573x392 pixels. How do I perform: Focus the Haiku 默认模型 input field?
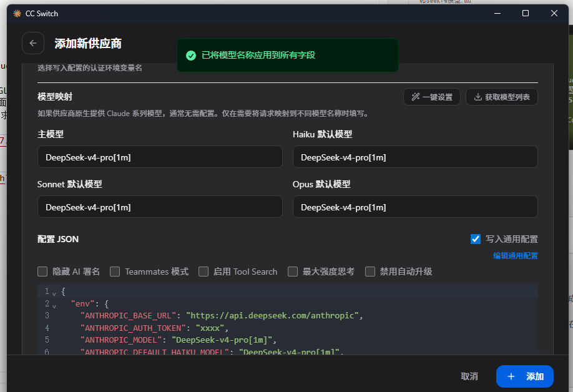[414, 157]
